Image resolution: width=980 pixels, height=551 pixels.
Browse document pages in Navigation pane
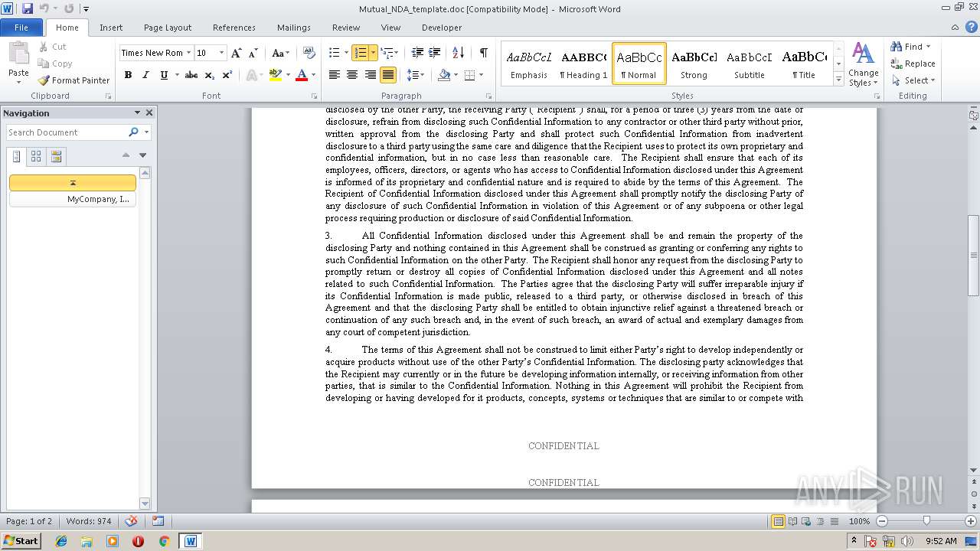[x=36, y=156]
